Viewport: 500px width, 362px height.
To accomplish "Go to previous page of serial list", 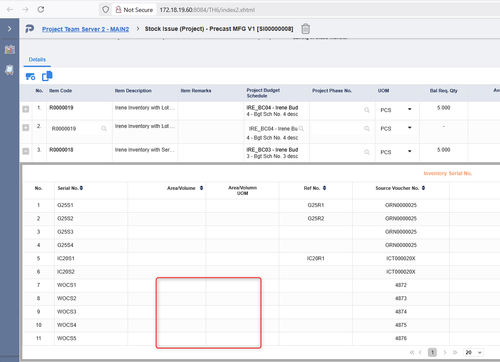I will click(420, 352).
